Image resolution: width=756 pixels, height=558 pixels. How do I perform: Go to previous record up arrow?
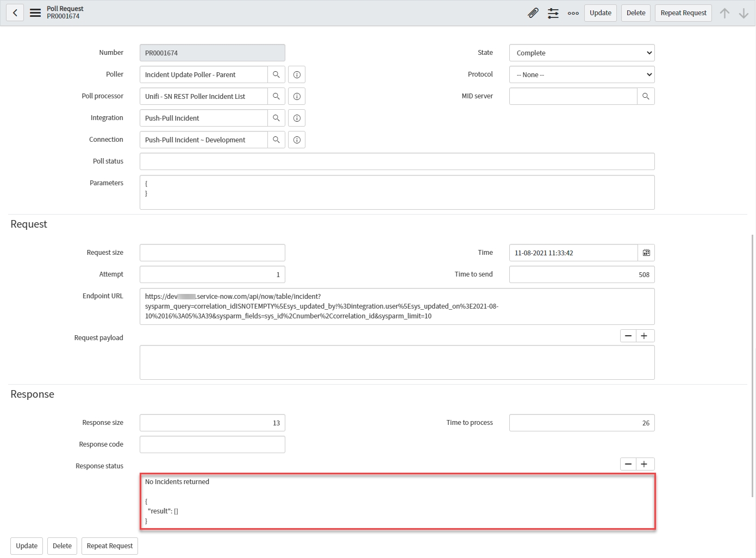coord(724,13)
